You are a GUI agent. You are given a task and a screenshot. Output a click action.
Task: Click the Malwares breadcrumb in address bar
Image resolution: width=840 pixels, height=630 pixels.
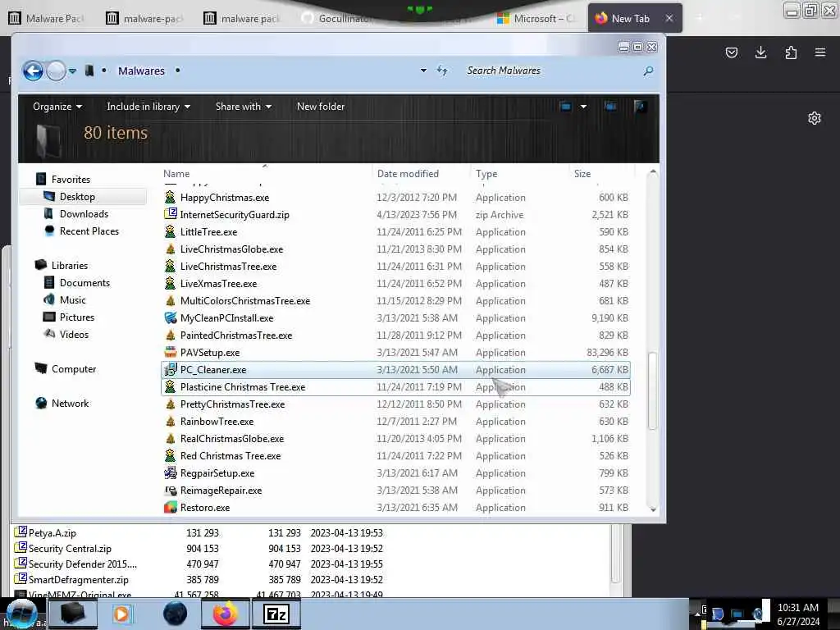click(141, 71)
